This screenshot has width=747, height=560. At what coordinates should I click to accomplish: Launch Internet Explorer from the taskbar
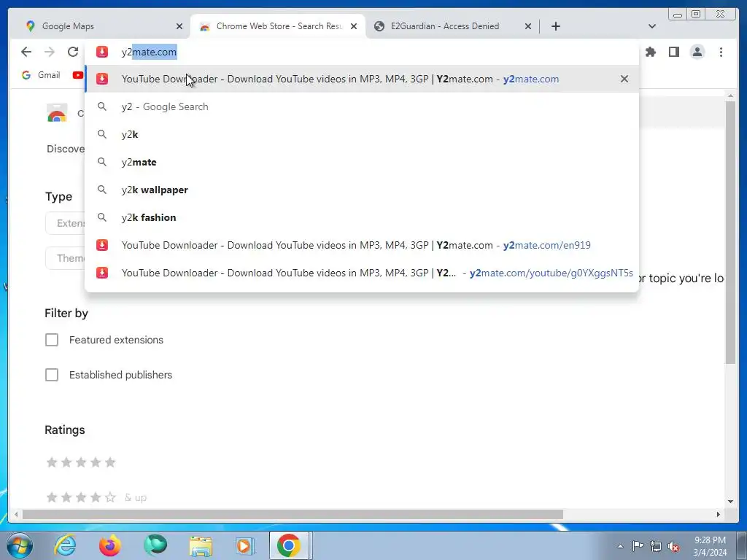65,545
